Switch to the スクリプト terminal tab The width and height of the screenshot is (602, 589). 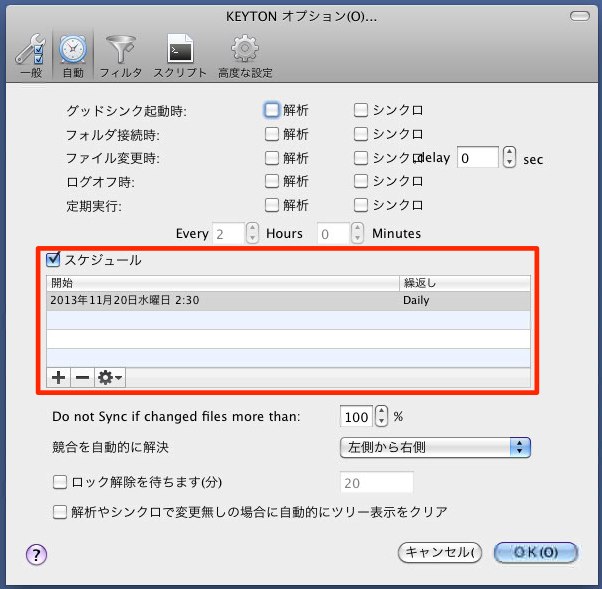tap(180, 55)
